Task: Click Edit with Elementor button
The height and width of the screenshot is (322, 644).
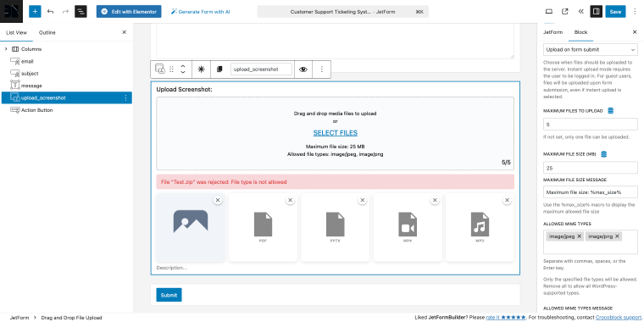Action: (129, 12)
